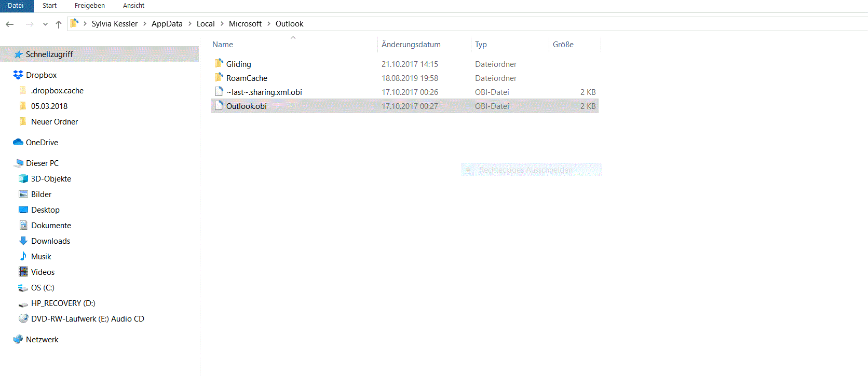Navigate to AppData in the breadcrumb

pyautogui.click(x=167, y=24)
